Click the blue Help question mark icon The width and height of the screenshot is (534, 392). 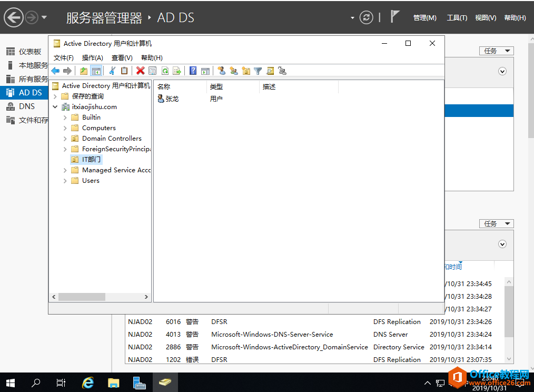tap(193, 71)
